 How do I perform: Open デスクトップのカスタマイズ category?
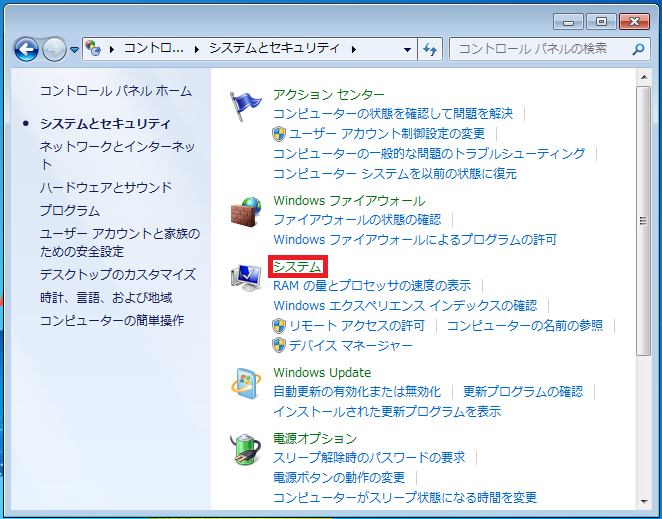118,274
